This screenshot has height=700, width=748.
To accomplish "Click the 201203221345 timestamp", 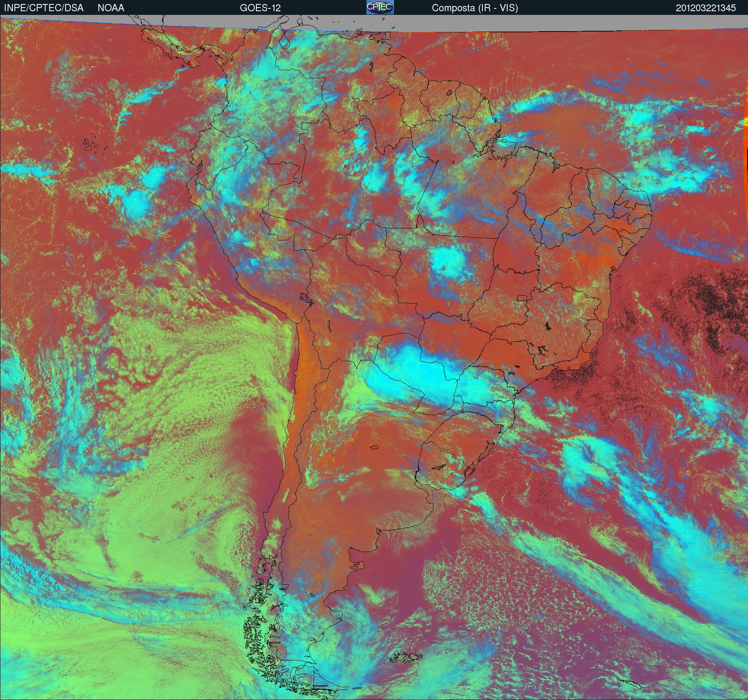I will (x=706, y=8).
